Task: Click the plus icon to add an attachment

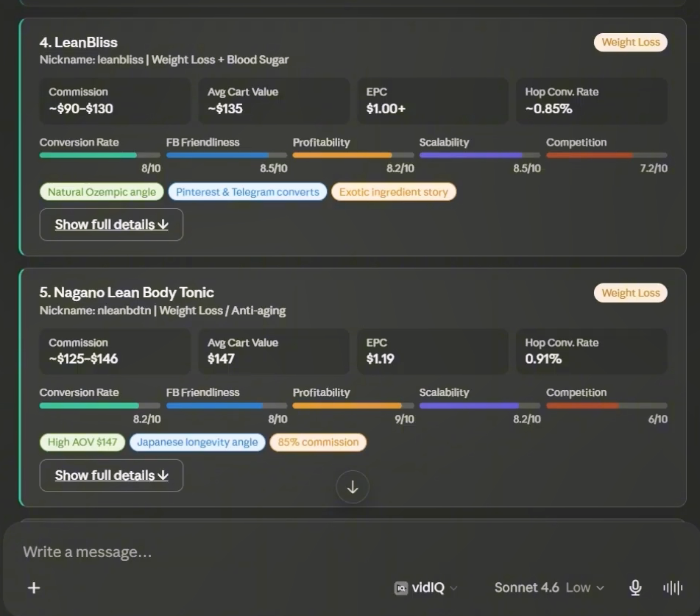Action: pyautogui.click(x=34, y=587)
